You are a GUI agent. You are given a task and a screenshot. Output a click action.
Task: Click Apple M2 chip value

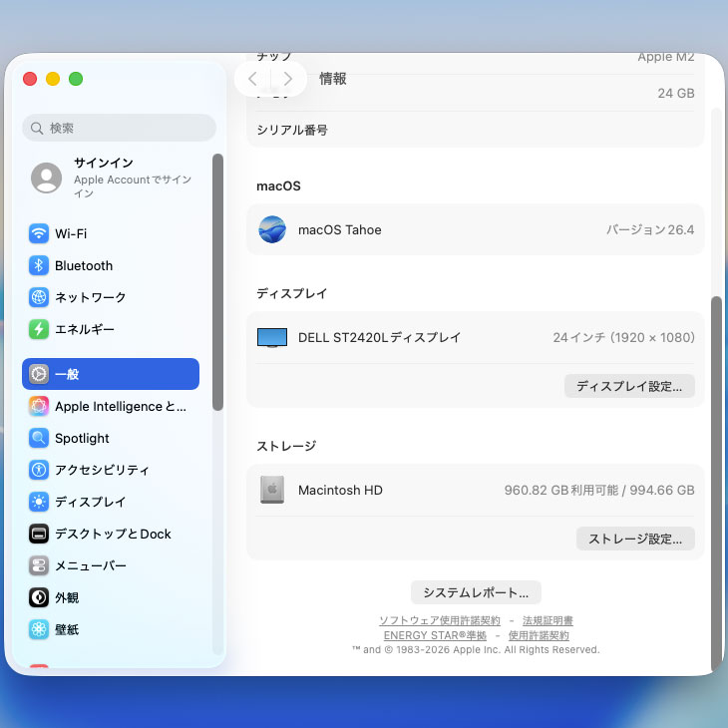(666, 57)
